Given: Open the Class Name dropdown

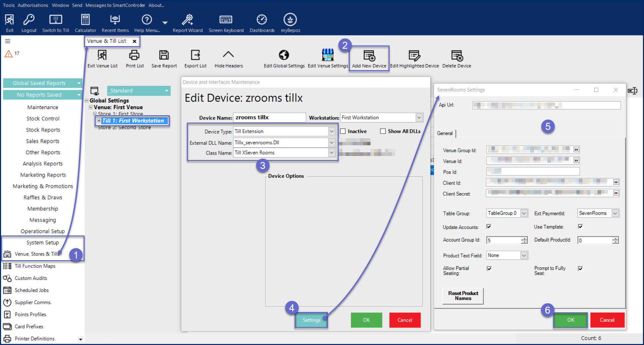Looking at the screenshot, I should pos(331,153).
